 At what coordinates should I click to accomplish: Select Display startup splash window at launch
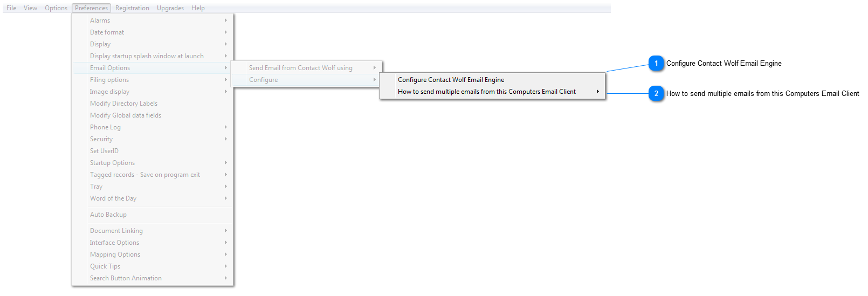pos(153,56)
